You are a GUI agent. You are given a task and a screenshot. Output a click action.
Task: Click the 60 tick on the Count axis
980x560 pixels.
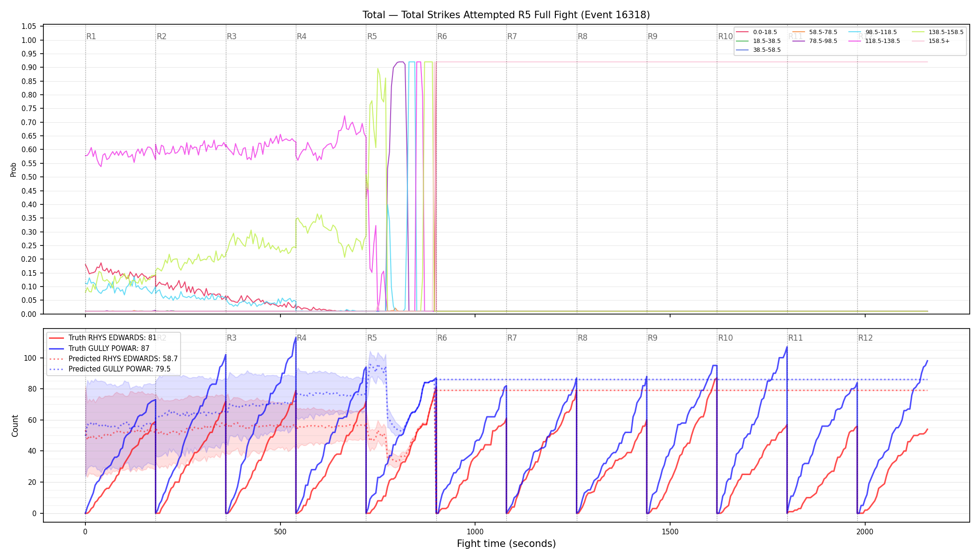coord(33,420)
